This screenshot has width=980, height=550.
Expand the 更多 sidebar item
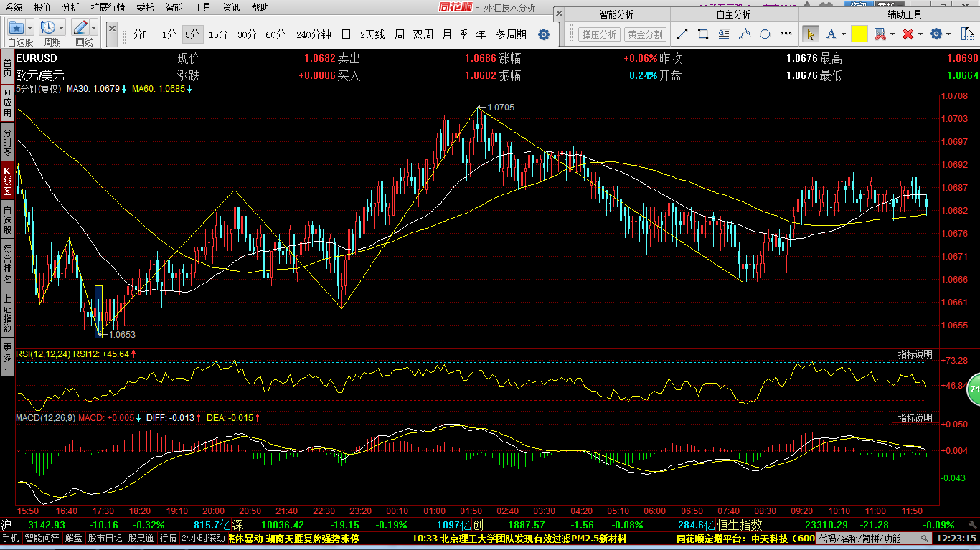pyautogui.click(x=7, y=357)
